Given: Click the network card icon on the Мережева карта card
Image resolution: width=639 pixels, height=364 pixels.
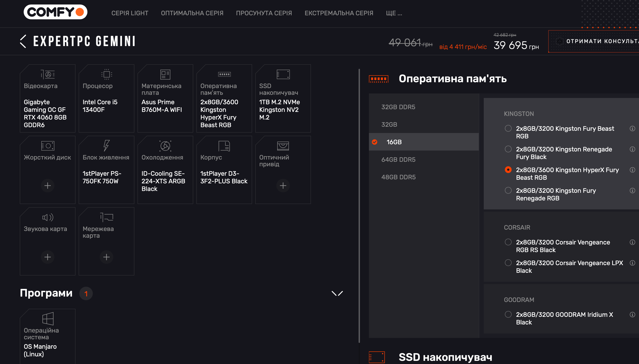Looking at the screenshot, I should (106, 217).
